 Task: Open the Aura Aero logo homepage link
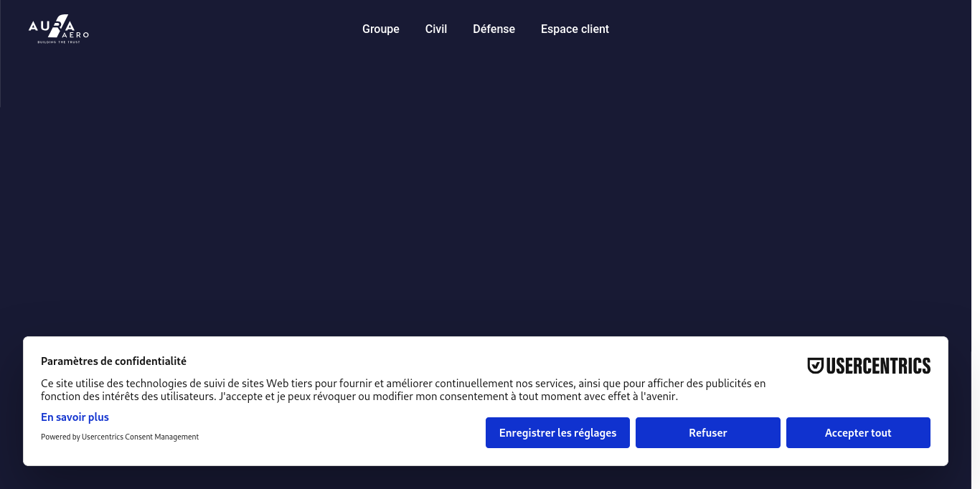click(x=59, y=29)
